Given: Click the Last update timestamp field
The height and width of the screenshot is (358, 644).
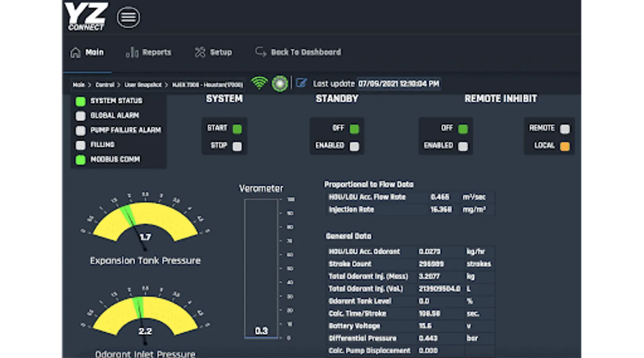Looking at the screenshot, I should [x=399, y=84].
